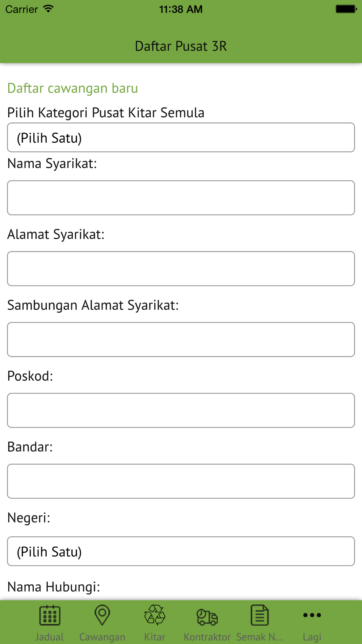The width and height of the screenshot is (362, 644).
Task: Click the Nama Syarikat text field
Action: pos(181,198)
